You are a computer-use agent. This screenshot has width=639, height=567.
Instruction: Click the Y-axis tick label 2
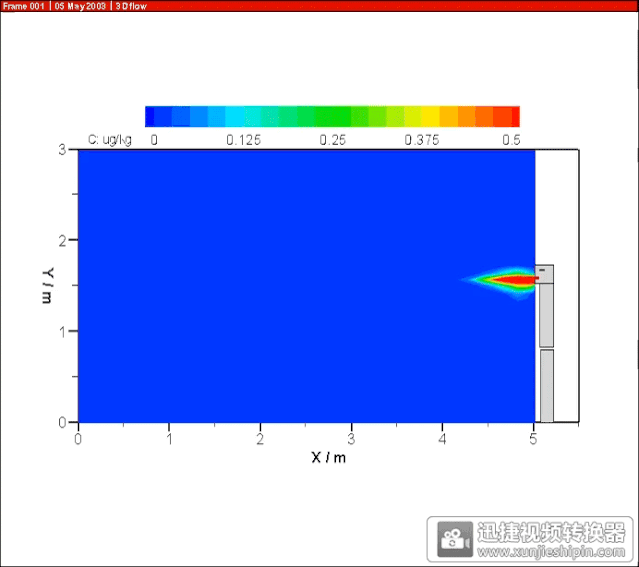62,240
